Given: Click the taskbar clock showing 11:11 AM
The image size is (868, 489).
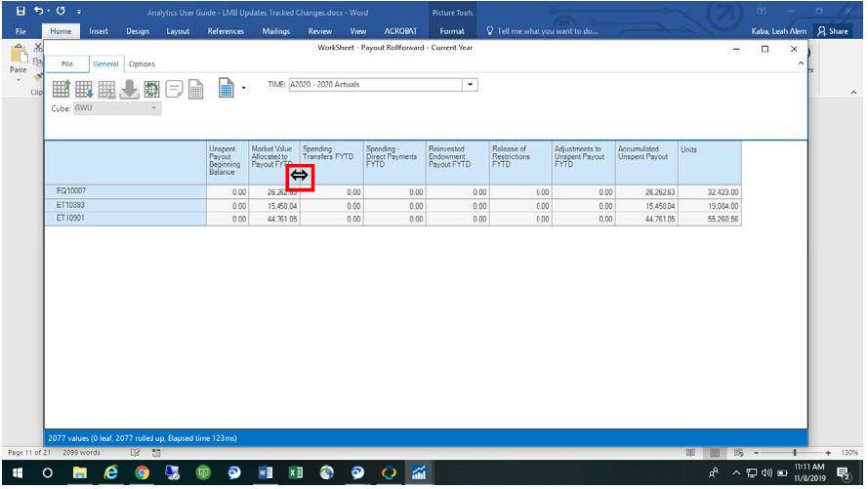Looking at the screenshot, I should [x=809, y=473].
